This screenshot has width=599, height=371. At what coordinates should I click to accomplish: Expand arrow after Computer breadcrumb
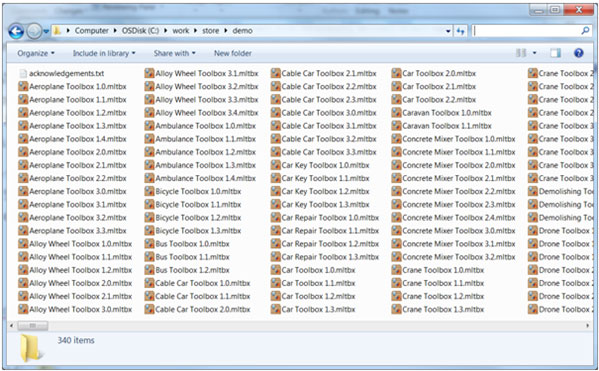[115, 31]
